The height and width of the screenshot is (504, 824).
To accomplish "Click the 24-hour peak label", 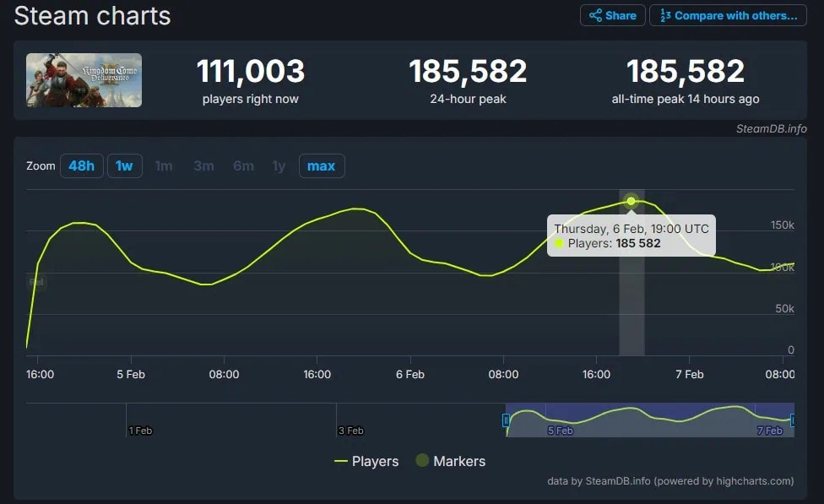I will coord(468,99).
